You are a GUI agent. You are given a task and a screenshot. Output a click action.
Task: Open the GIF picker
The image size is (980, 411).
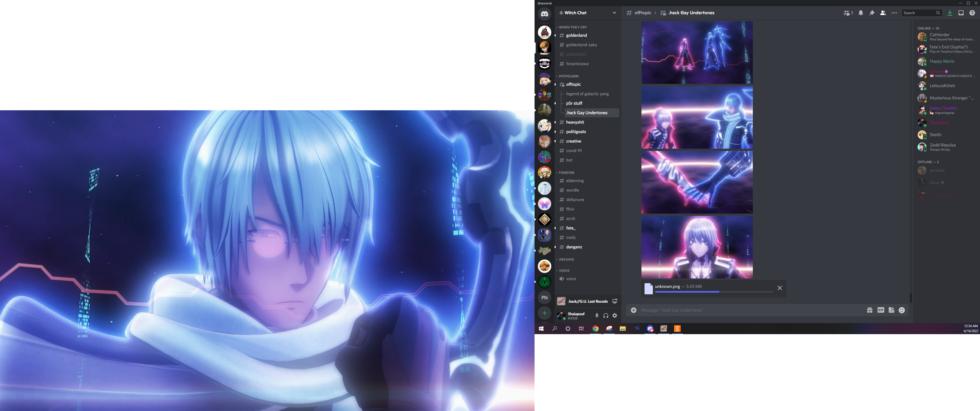tap(881, 310)
